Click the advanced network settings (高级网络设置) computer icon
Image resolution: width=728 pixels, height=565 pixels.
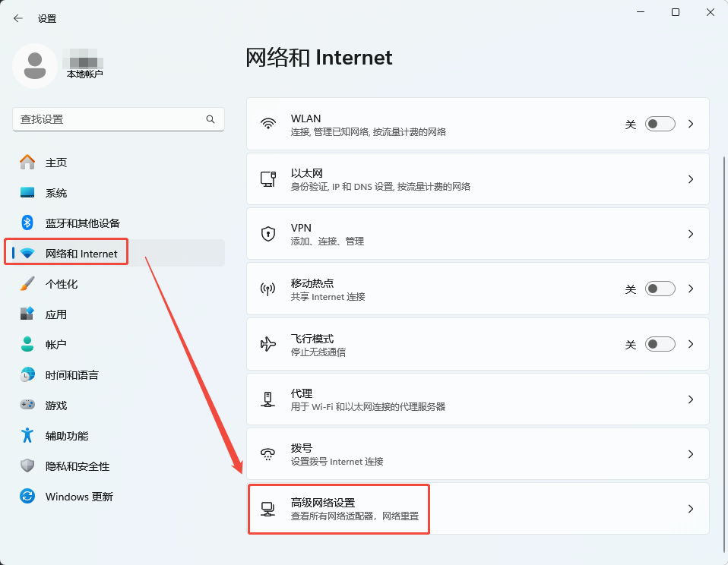(x=268, y=509)
